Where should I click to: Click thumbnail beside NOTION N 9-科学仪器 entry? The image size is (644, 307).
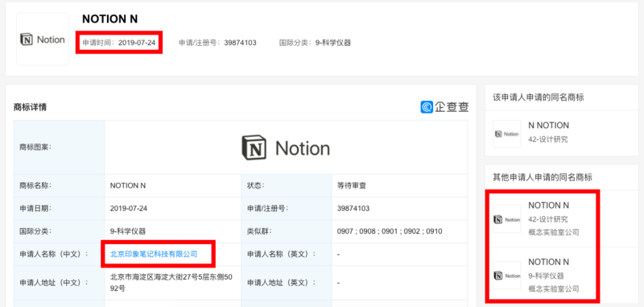pos(507,276)
